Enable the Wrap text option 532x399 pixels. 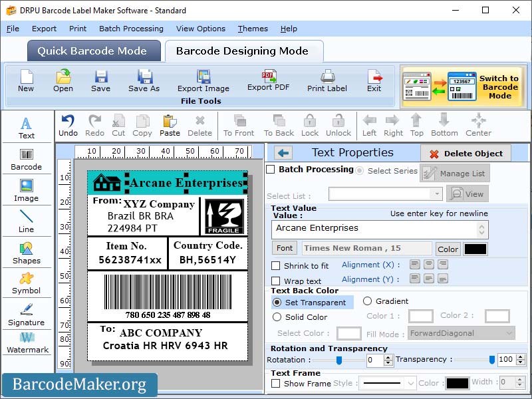point(277,281)
